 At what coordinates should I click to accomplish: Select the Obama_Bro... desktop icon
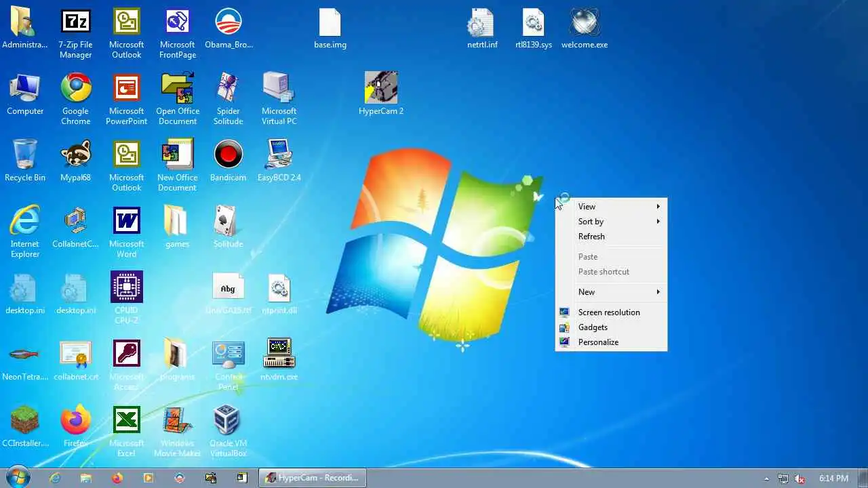(229, 28)
